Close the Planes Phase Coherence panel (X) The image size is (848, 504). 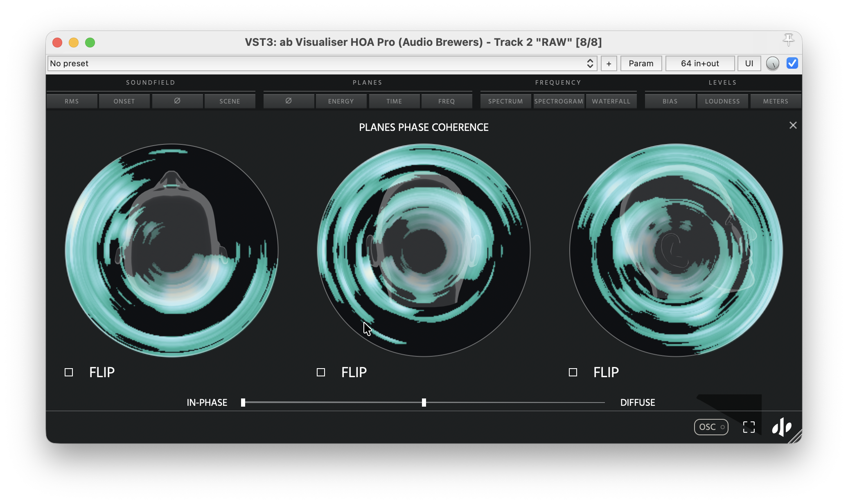(793, 125)
